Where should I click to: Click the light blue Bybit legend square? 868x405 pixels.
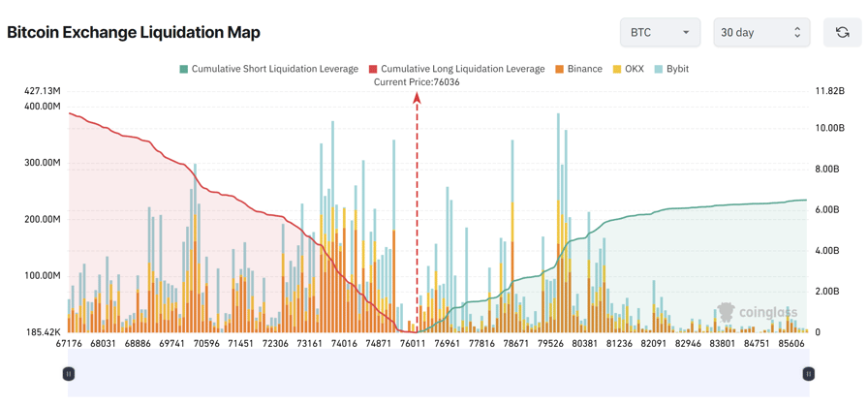click(x=659, y=70)
